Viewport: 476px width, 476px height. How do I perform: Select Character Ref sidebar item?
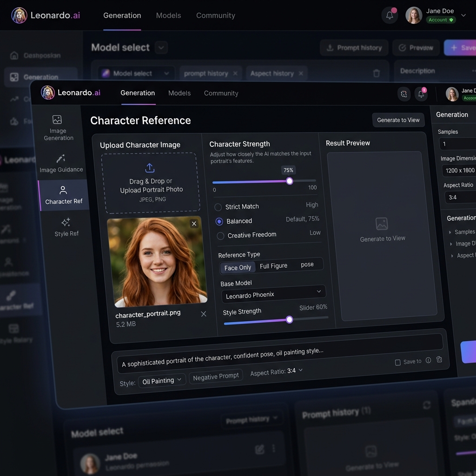[63, 195]
